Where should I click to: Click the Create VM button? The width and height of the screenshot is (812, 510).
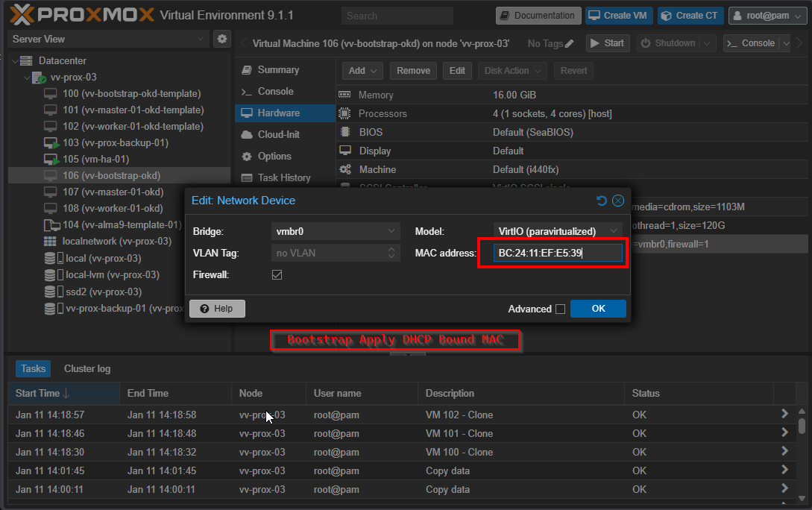619,15
